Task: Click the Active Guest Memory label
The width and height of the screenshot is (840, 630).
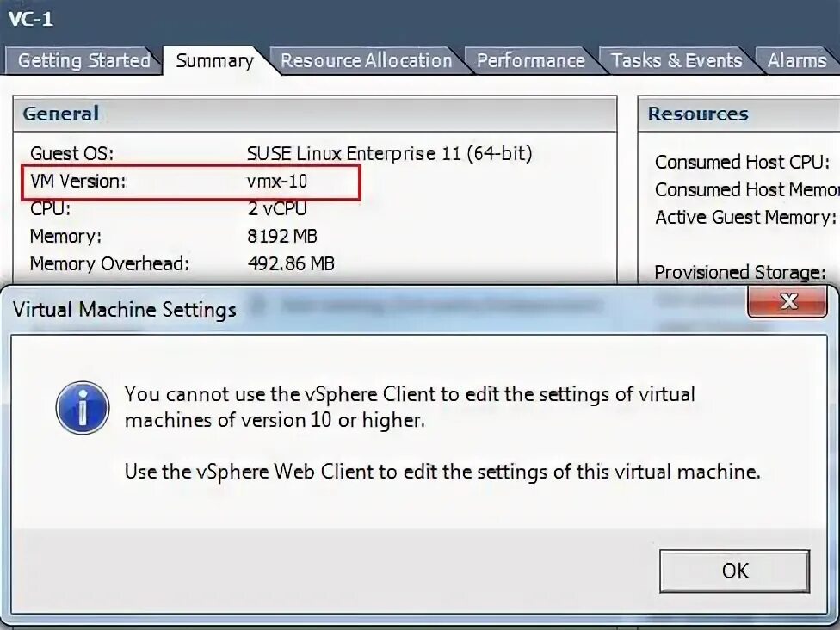Action: coord(745,218)
